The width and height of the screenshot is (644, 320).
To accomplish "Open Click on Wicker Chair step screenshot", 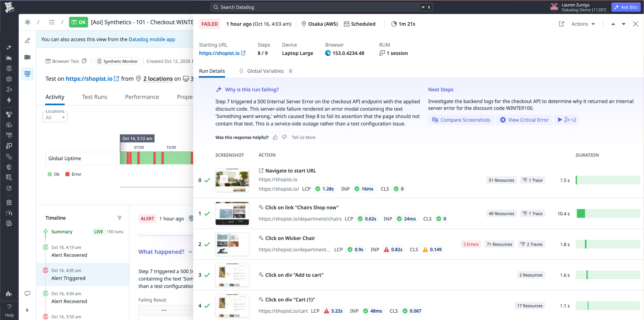I will pyautogui.click(x=232, y=244).
